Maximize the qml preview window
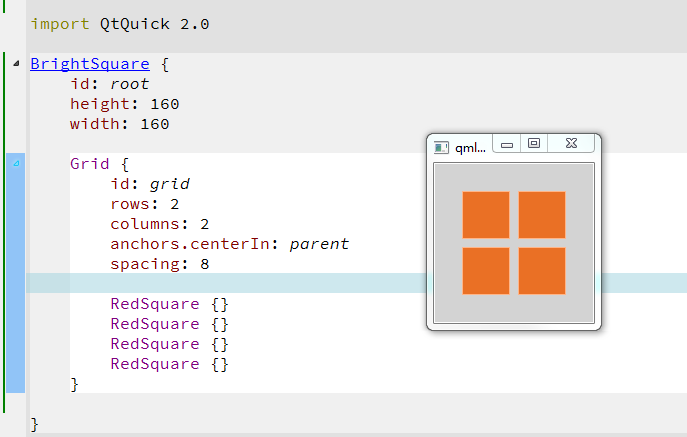This screenshot has width=687, height=437. coord(534,144)
